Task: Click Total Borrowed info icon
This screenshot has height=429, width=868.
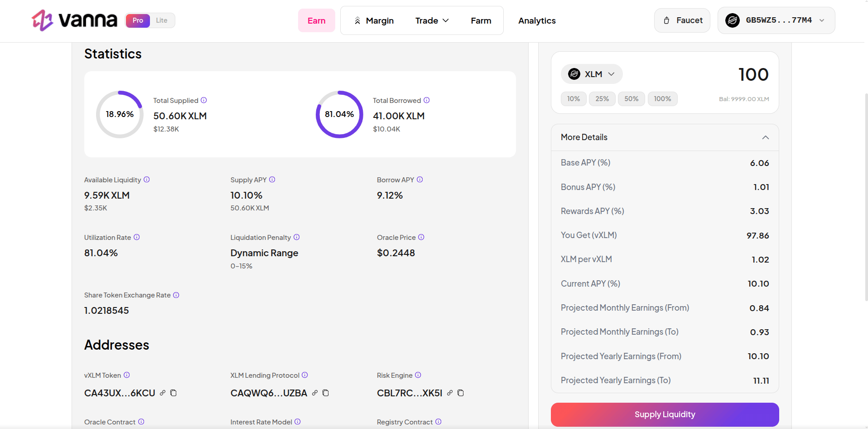Action: (427, 100)
